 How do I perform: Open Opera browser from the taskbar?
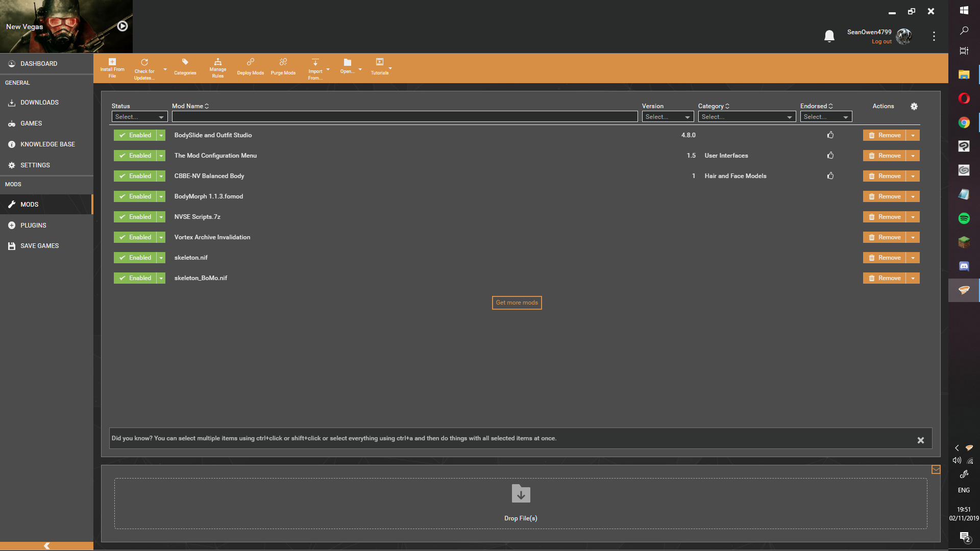964,98
